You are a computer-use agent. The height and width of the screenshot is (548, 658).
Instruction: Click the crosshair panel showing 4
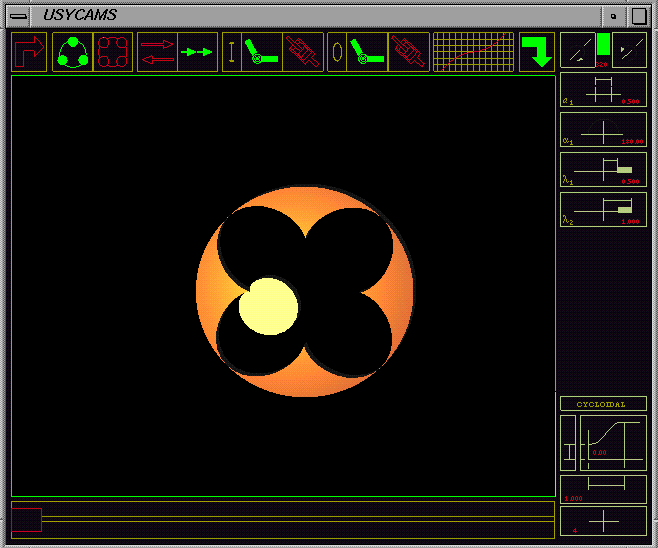pyautogui.click(x=603, y=521)
